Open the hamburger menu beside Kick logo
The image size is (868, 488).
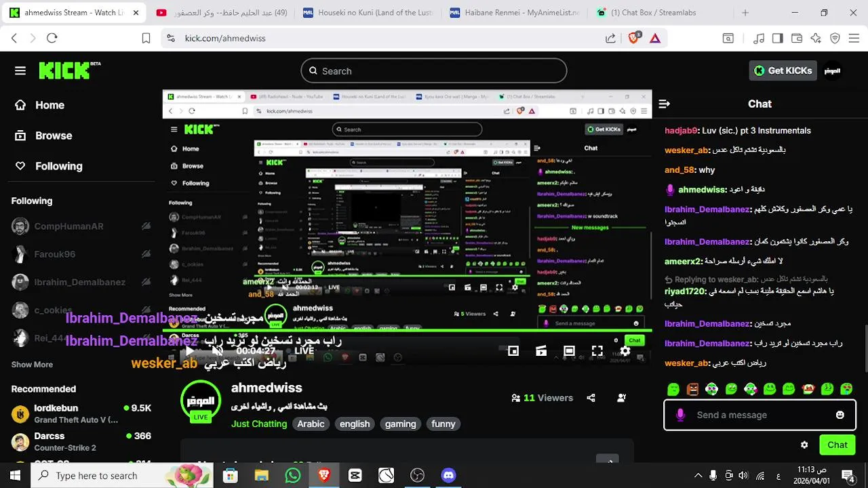20,70
